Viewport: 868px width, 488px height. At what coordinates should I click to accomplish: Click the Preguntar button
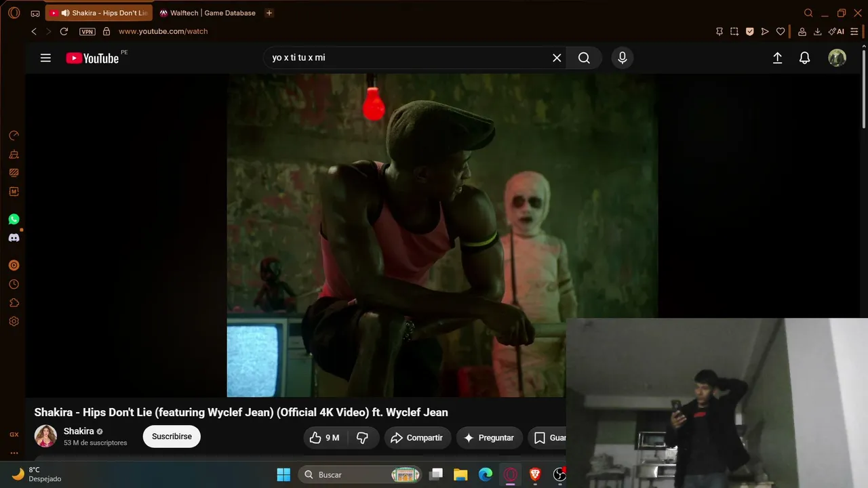click(x=489, y=438)
